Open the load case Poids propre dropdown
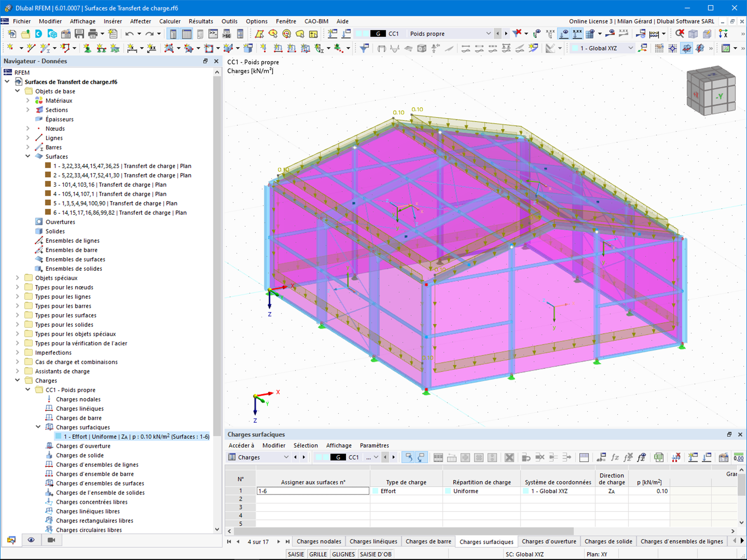The width and height of the screenshot is (747, 560). point(488,34)
